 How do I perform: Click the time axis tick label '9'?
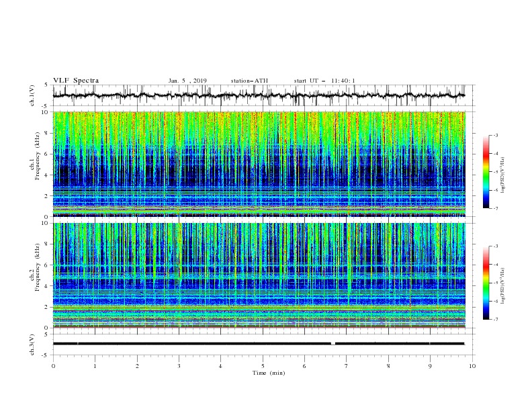tap(430, 366)
